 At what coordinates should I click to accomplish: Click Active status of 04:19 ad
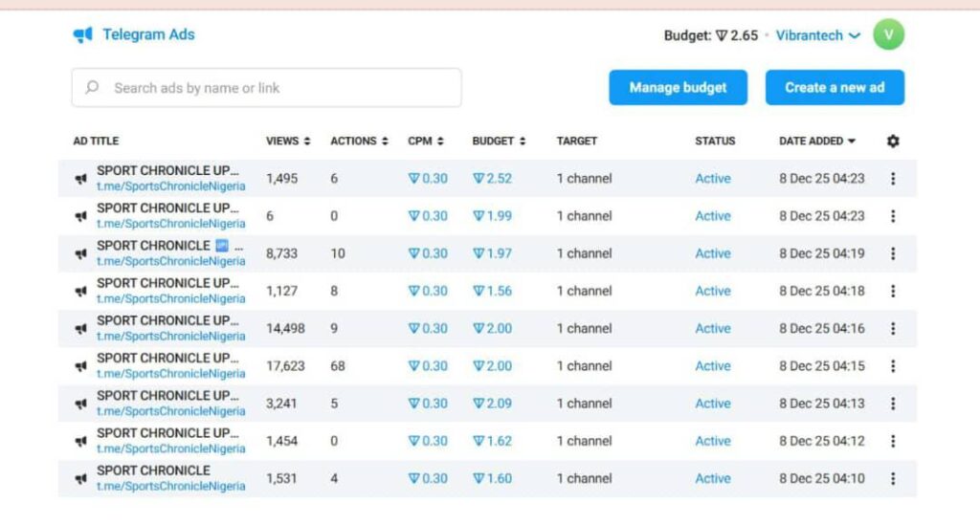[712, 253]
